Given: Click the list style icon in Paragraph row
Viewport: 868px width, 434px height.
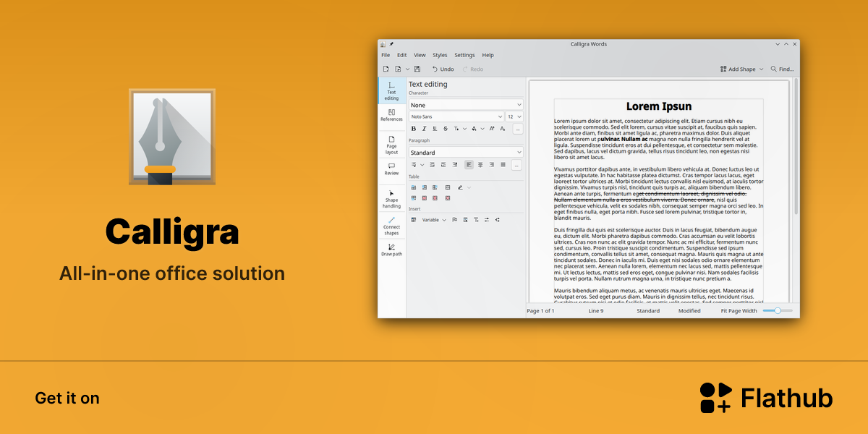Looking at the screenshot, I should (414, 165).
